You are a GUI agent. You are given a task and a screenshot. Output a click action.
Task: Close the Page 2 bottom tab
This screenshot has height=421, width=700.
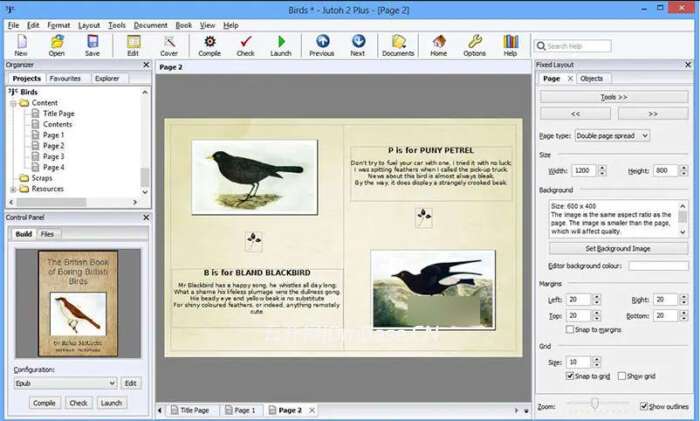(x=312, y=410)
